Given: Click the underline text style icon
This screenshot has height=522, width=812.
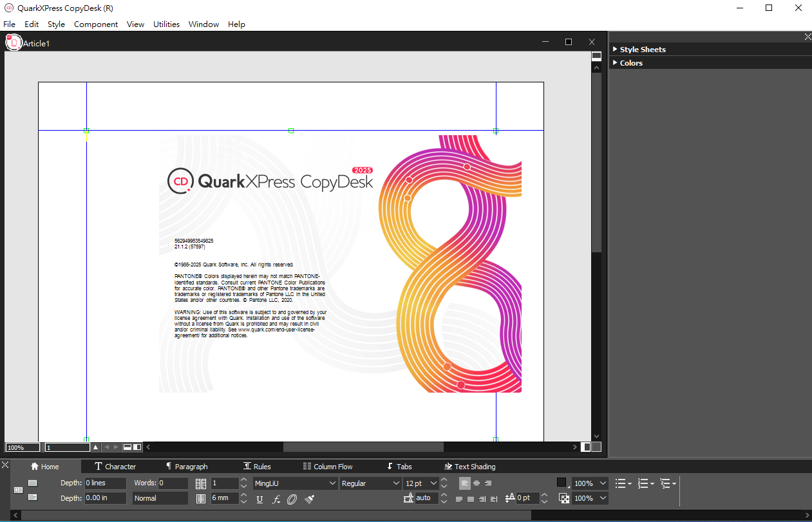Looking at the screenshot, I should click(260, 499).
